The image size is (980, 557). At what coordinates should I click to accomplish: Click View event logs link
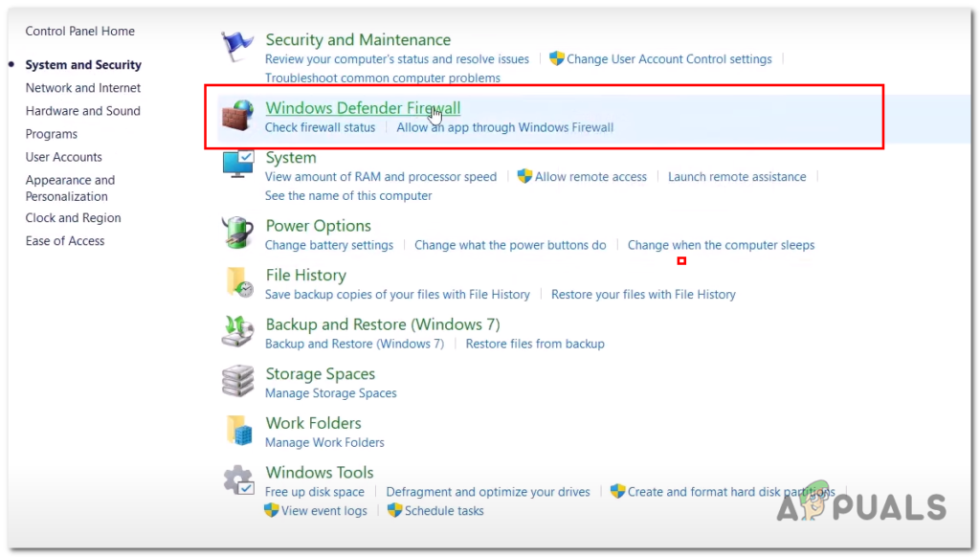coord(323,511)
